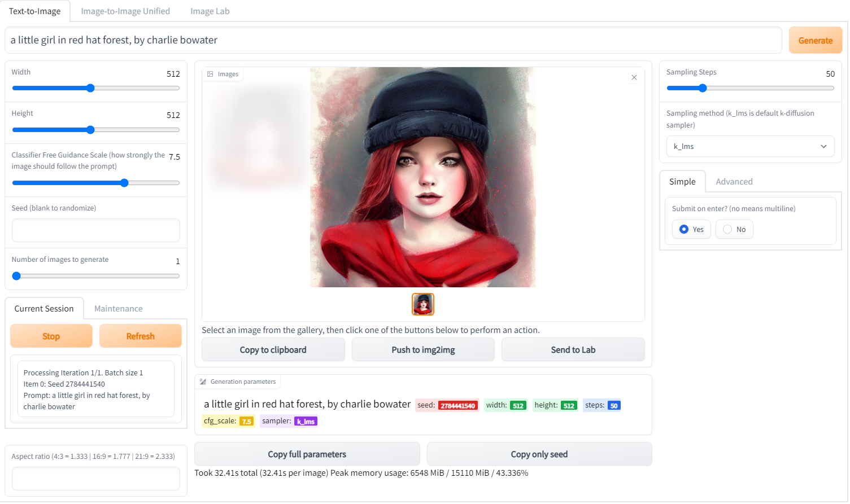This screenshot has width=850, height=504.
Task: Click the cfg_scale 7.5 parameter tag
Action: (x=228, y=421)
